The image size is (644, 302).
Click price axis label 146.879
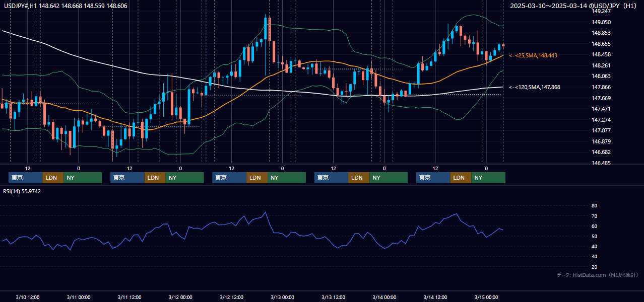[x=601, y=141]
